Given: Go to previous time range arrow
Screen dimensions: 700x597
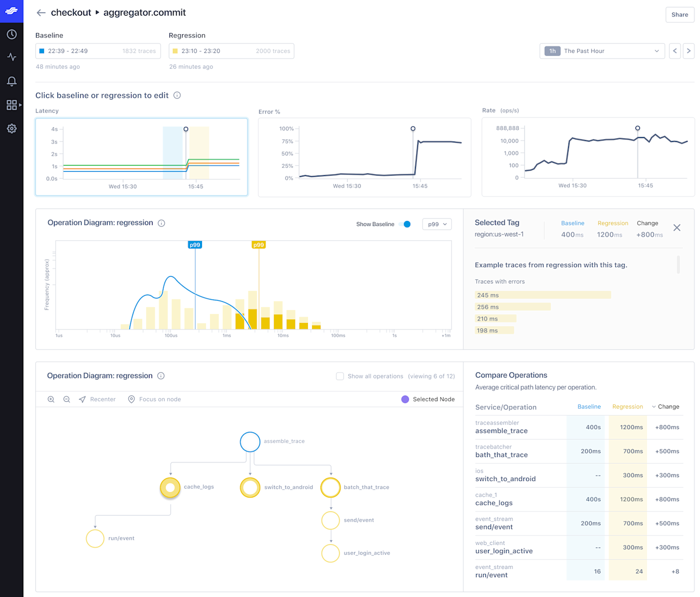Looking at the screenshot, I should (x=675, y=51).
